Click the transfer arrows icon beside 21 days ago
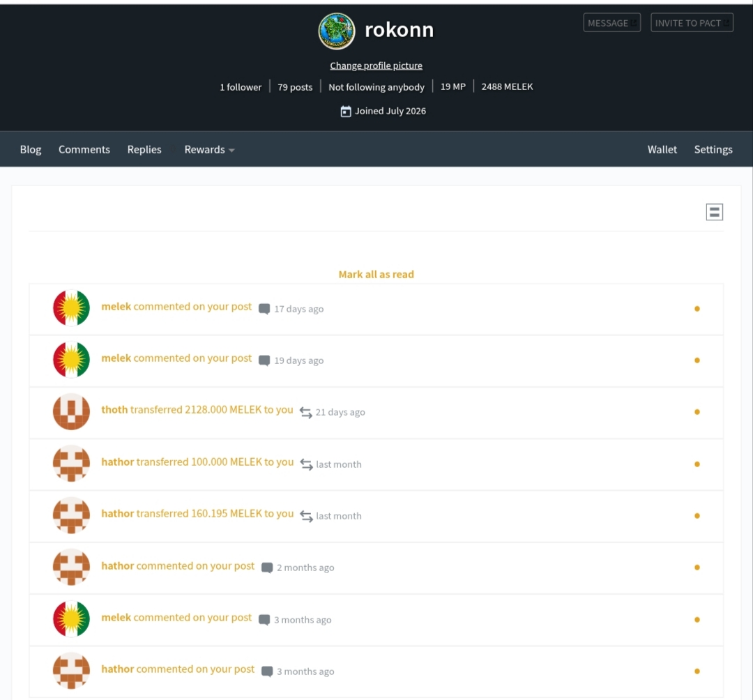The width and height of the screenshot is (753, 700). coord(306,413)
